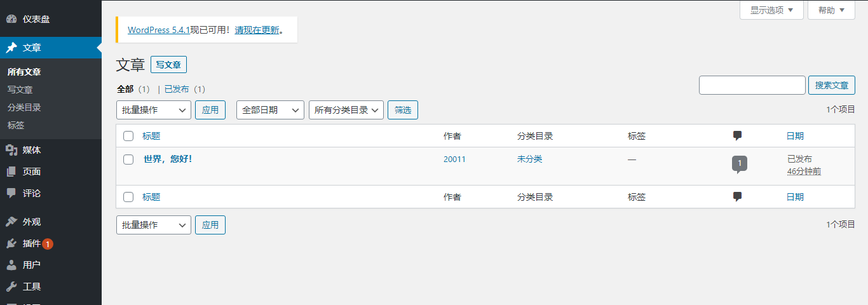Screen dimensions: 868x305
Task: Click the Dashboard gauge icon in sidebar
Action: click(x=11, y=20)
